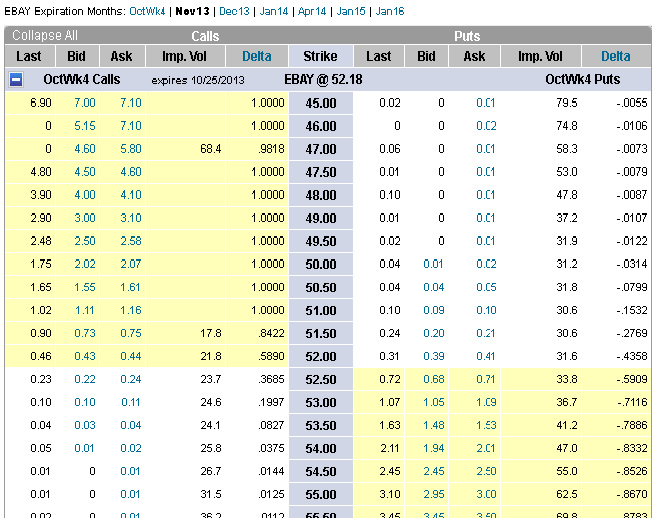Click call ask 0.04 at strike 53.50

(131, 425)
